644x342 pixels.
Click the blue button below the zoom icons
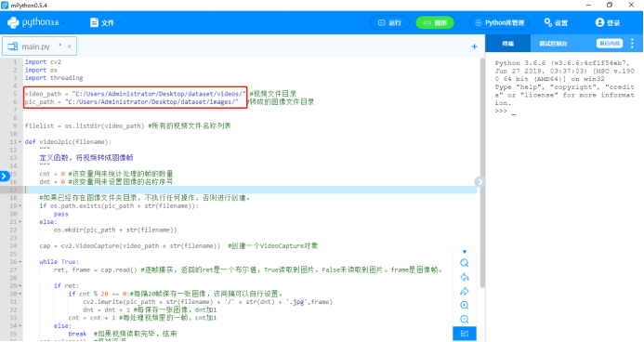[465, 334]
